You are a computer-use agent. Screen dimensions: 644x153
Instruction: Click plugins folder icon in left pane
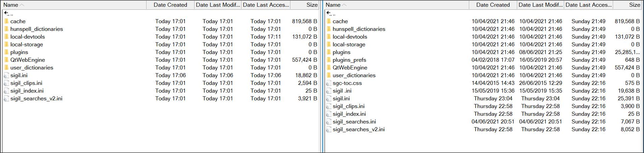6,52
